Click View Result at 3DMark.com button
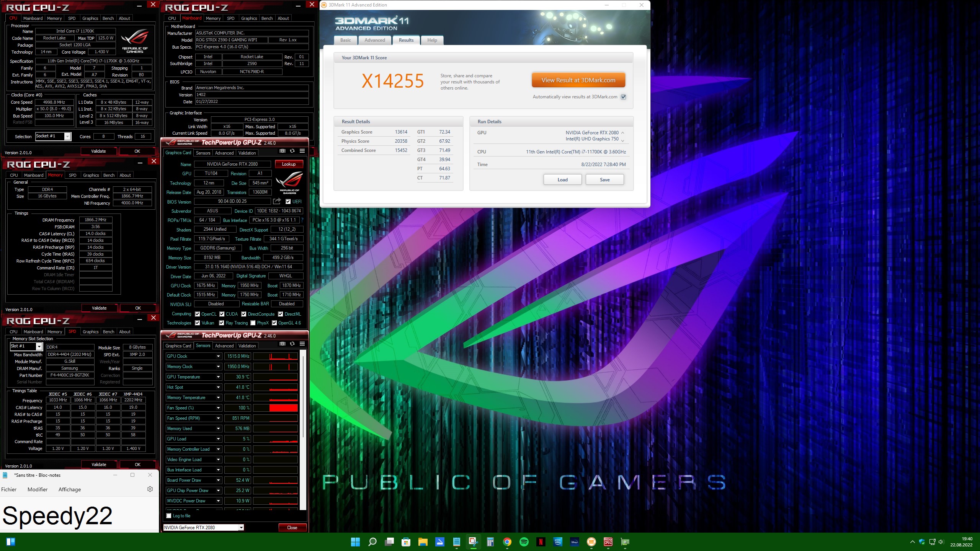The height and width of the screenshot is (551, 980). click(x=578, y=80)
